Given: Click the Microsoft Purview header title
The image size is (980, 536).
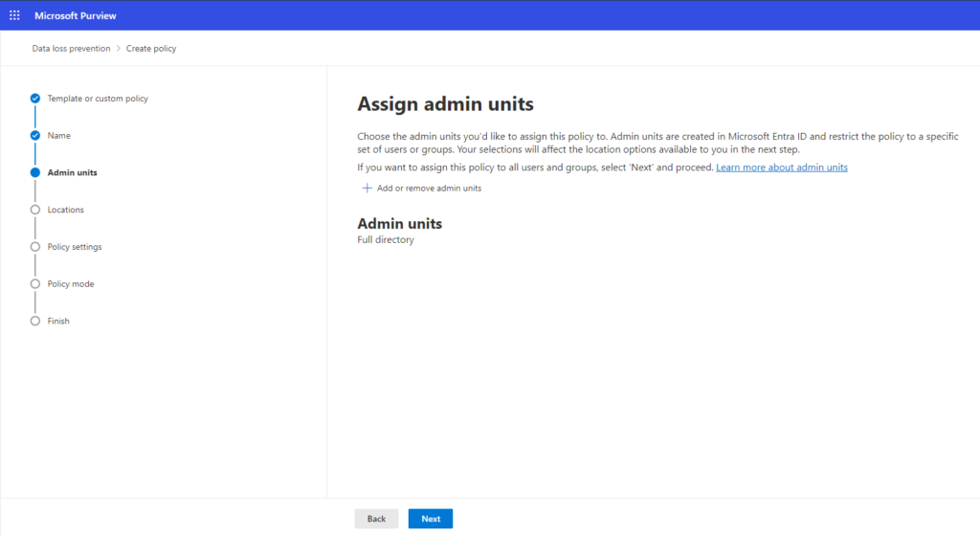Looking at the screenshot, I should click(76, 15).
